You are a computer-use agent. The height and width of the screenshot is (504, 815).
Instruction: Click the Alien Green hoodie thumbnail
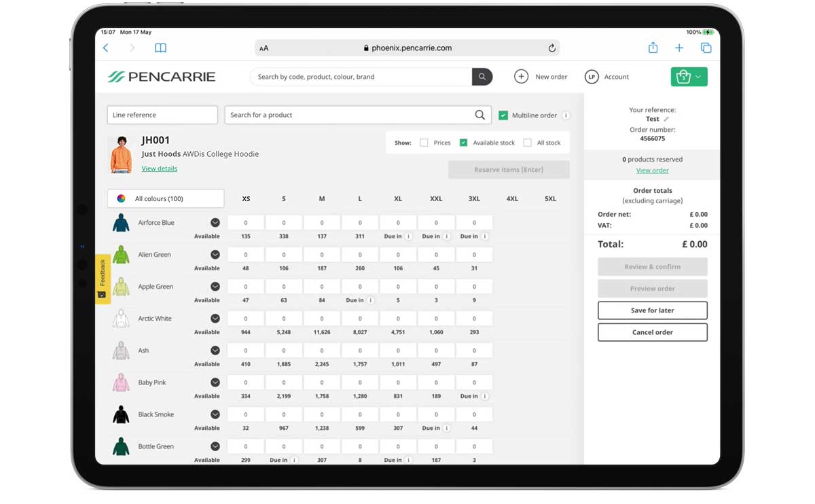[x=121, y=255]
